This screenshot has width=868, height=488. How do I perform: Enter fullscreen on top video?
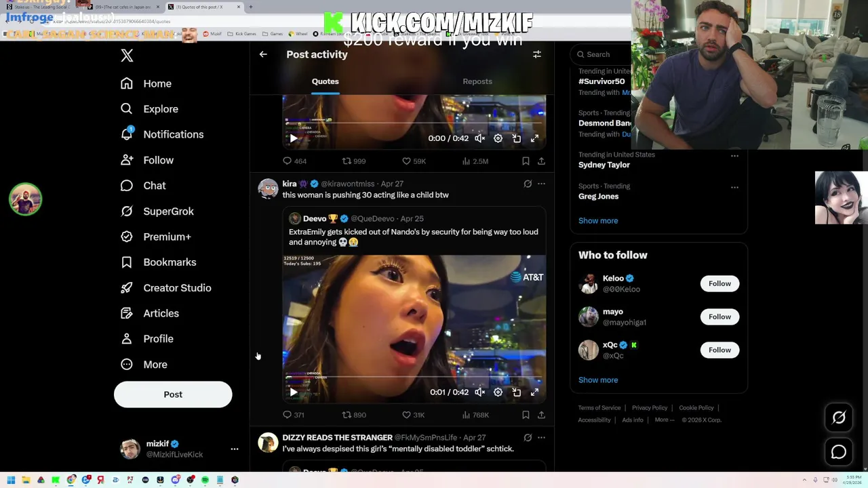click(534, 138)
